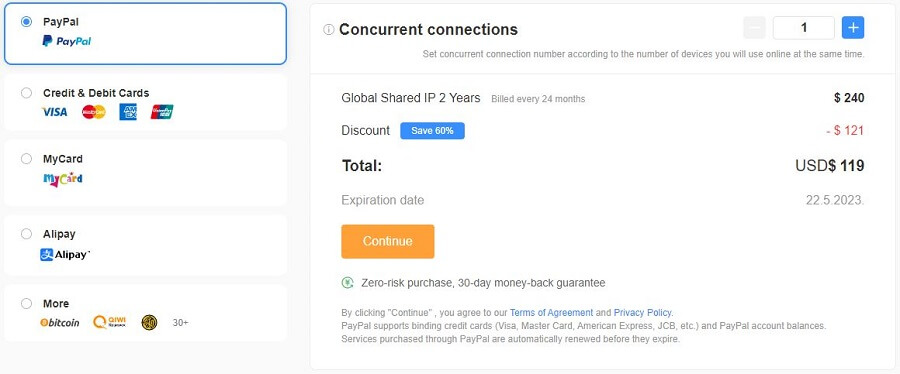Click the UnionPay card icon
Screen dimensions: 900x374
pos(162,112)
